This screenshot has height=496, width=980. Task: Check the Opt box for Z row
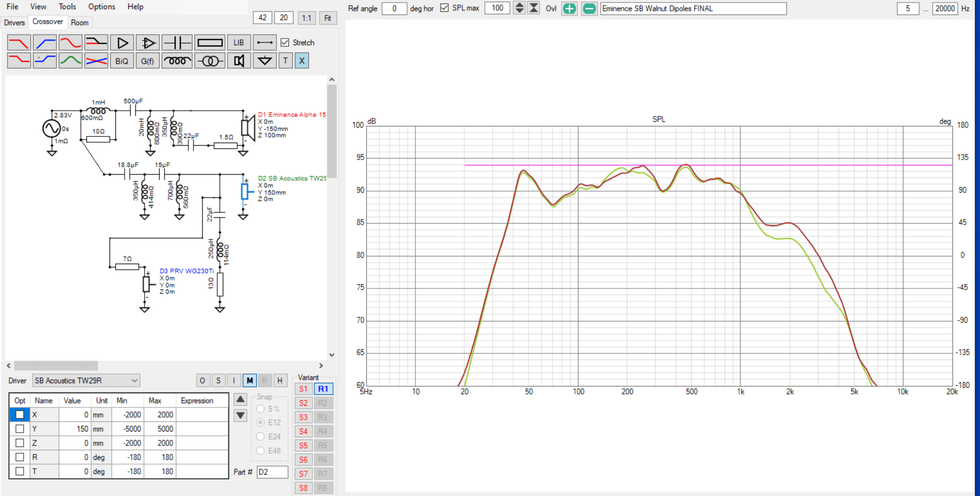click(x=20, y=443)
